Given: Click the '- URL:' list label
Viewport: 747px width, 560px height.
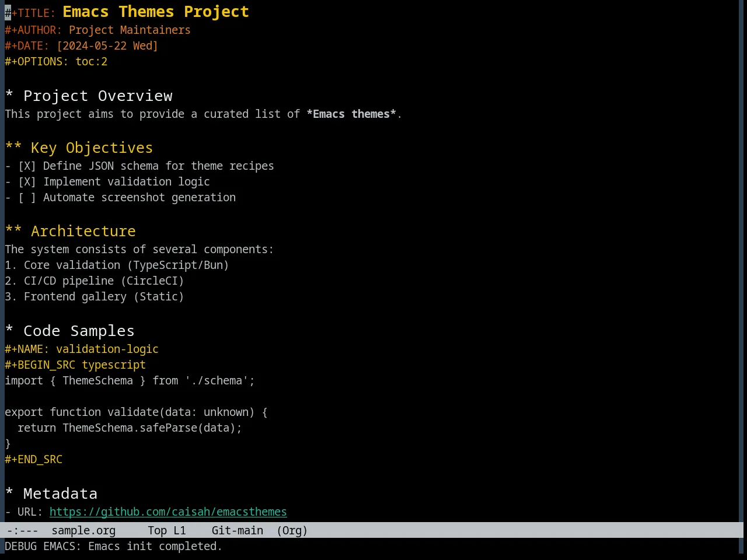Looking at the screenshot, I should (x=24, y=512).
